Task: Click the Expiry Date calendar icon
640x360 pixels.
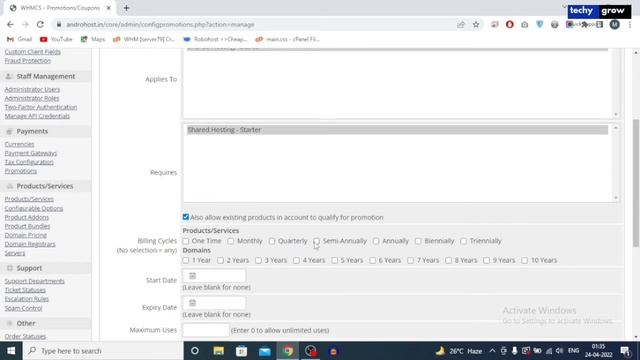Action: click(x=193, y=303)
